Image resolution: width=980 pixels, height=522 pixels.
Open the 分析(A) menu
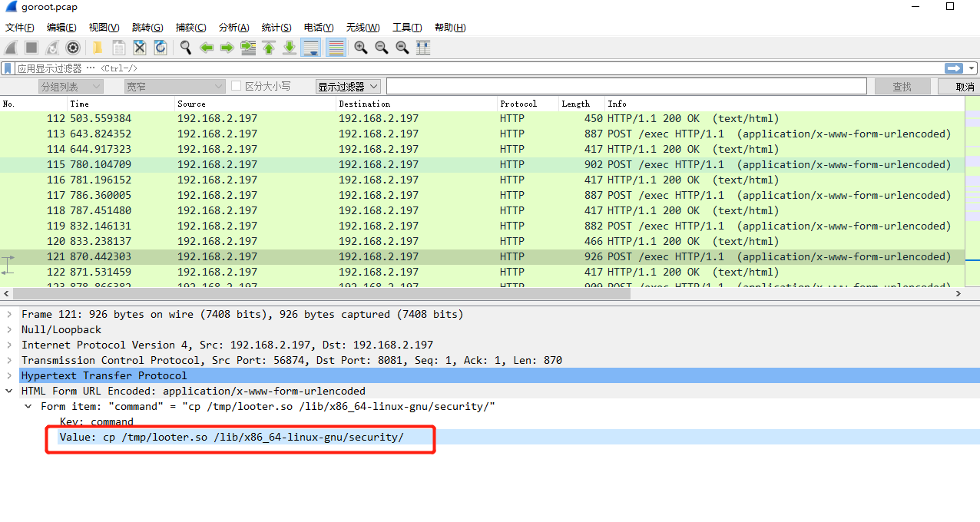pyautogui.click(x=234, y=28)
